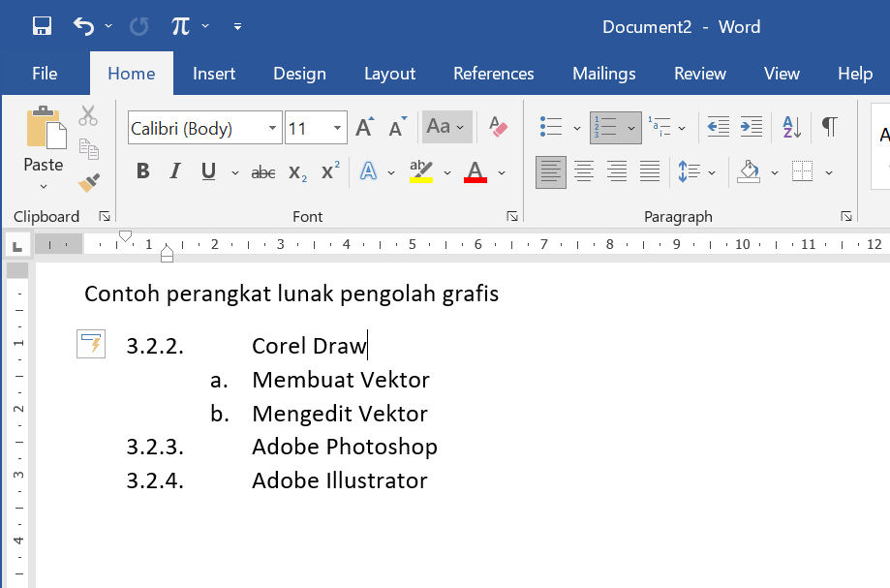Toggle Italic text formatting
This screenshot has width=890, height=588.
click(175, 172)
